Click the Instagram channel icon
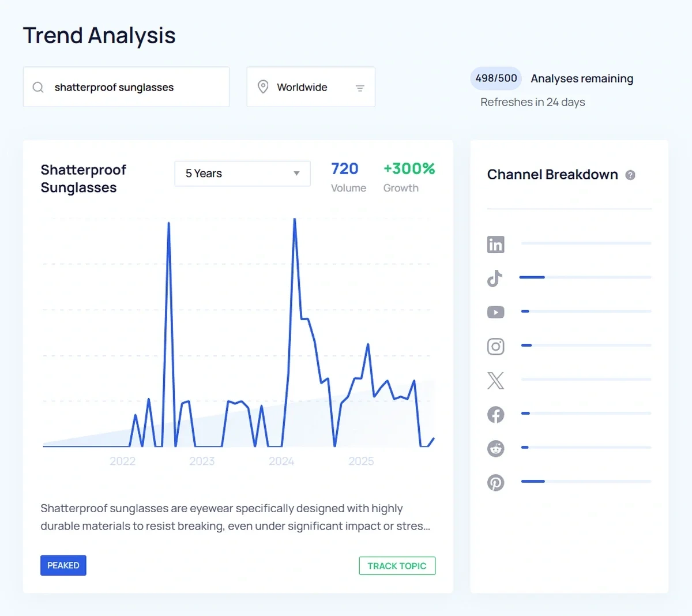Viewport: 692px width, 616px height. [x=495, y=346]
